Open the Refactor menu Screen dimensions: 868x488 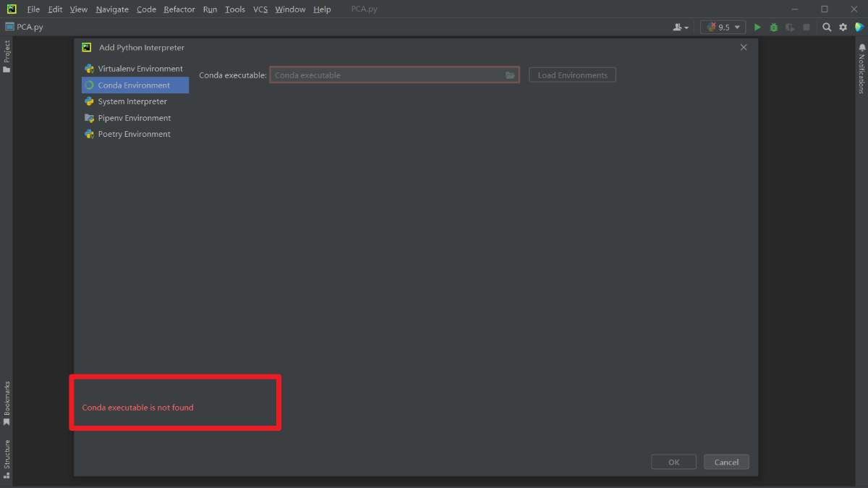pyautogui.click(x=179, y=9)
